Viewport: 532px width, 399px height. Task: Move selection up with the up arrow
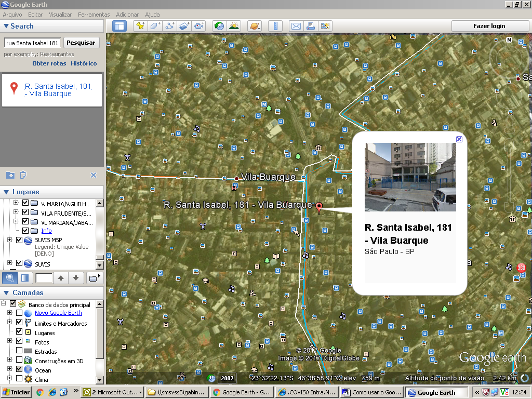tap(61, 278)
